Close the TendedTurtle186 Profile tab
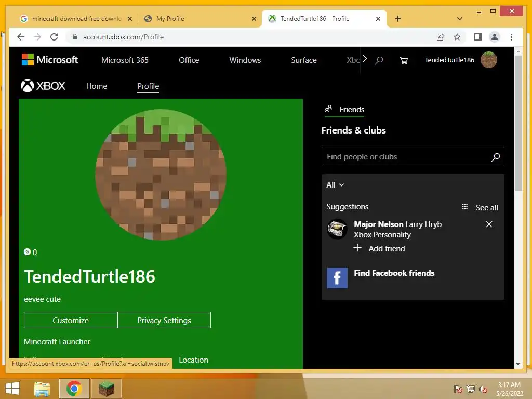The width and height of the screenshot is (532, 399). pos(378,19)
